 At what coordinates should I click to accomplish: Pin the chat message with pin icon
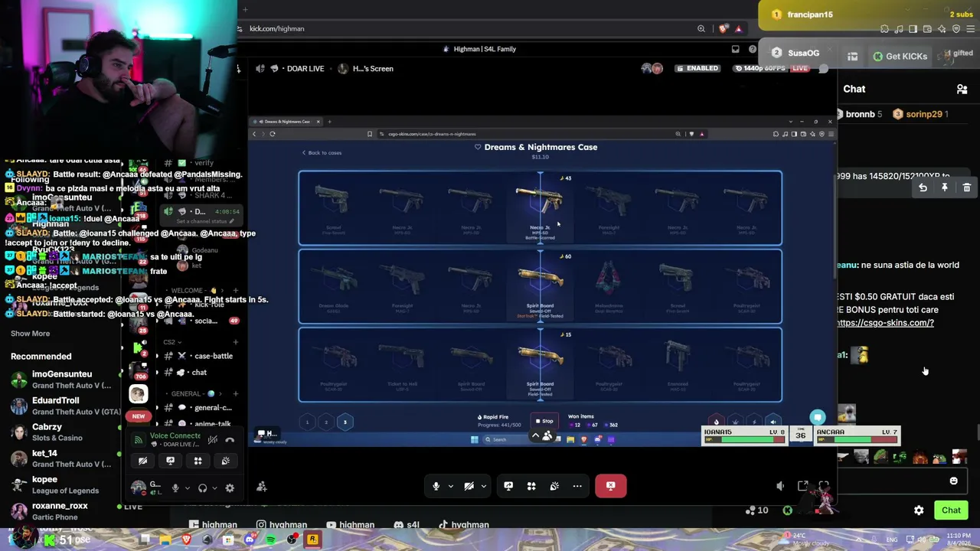point(945,187)
